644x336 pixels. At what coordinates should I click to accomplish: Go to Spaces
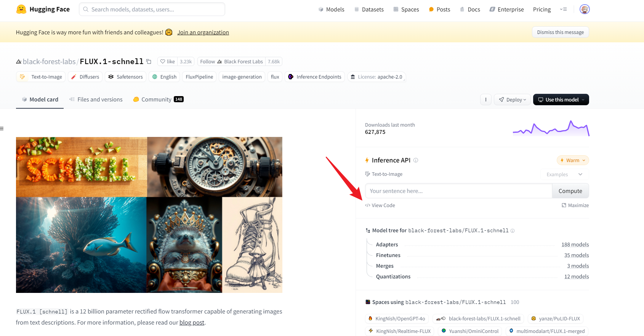click(x=406, y=9)
